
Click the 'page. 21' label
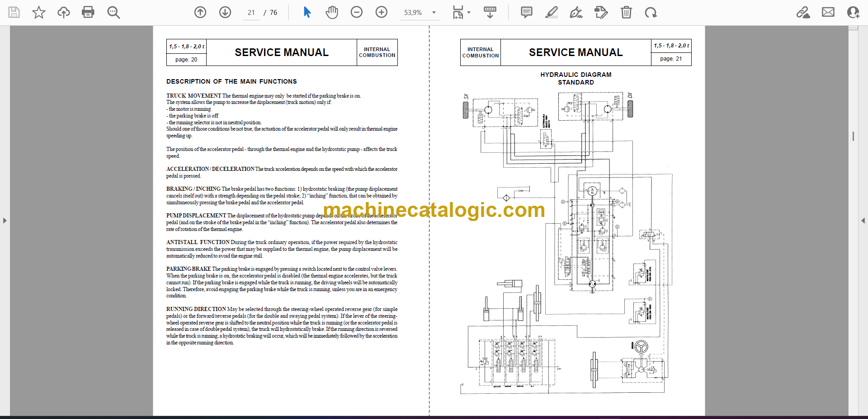(x=671, y=59)
